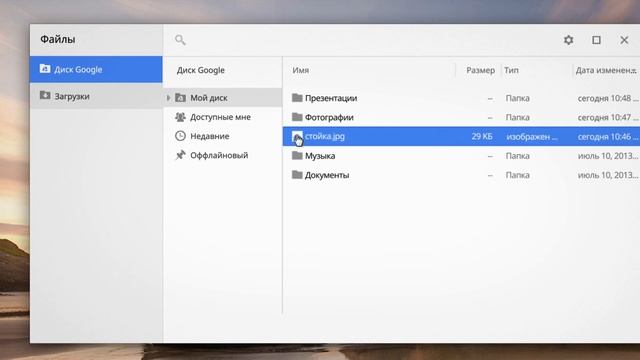Click the Загрузки download folder icon
The width and height of the screenshot is (640, 360).
[x=45, y=96]
